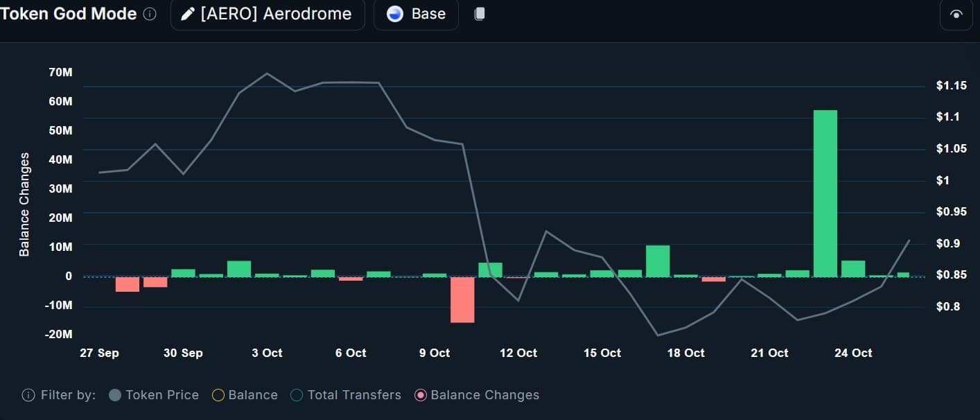
Task: Toggle the Balance filter
Action: coord(245,395)
